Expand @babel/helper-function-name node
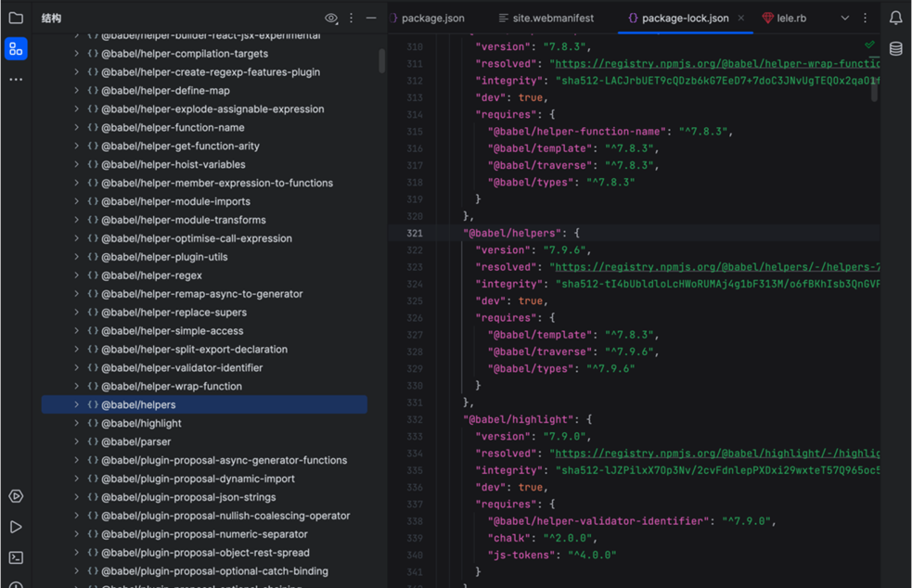This screenshot has width=912, height=588. [x=76, y=127]
